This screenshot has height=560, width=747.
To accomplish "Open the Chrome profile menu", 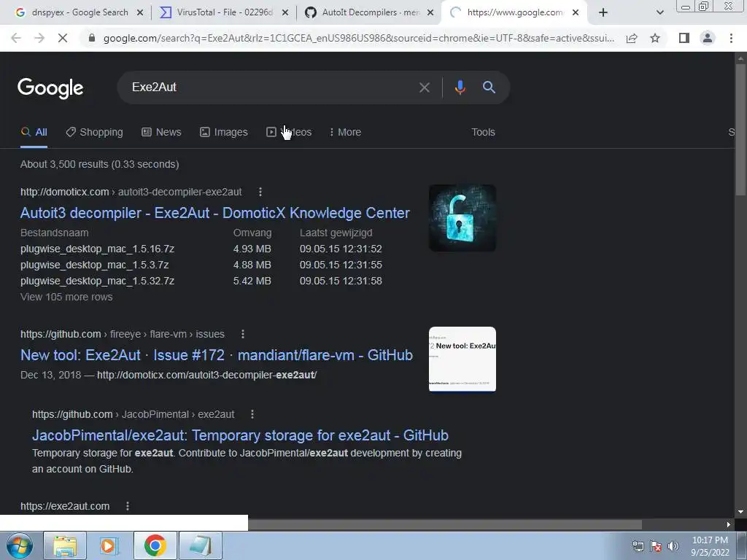I will coord(708,38).
